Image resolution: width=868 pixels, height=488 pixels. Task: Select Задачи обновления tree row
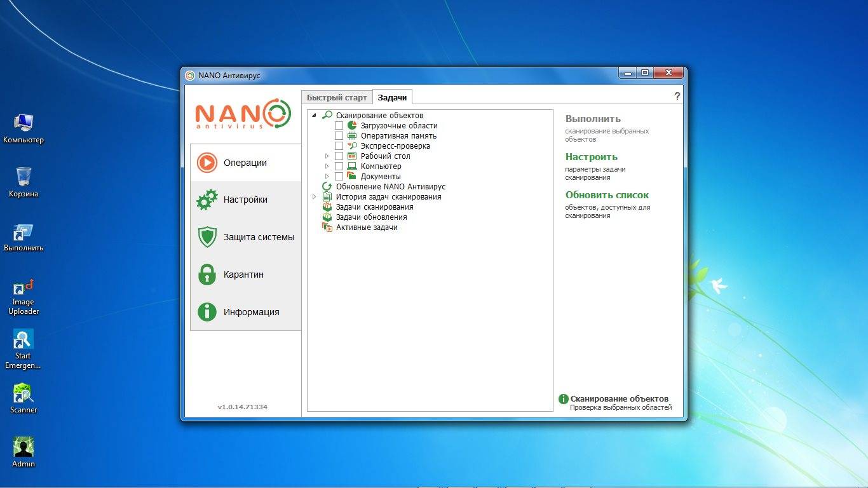coord(372,217)
